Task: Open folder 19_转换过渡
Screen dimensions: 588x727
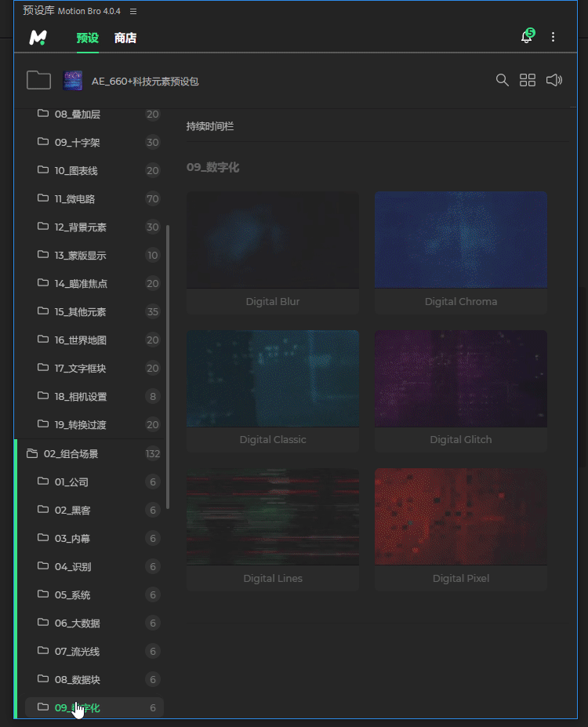Action: click(94, 425)
